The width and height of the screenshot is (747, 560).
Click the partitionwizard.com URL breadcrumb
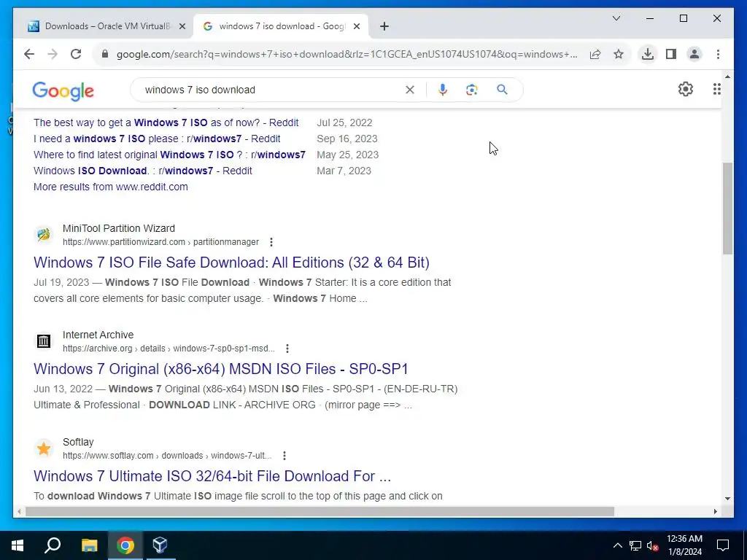coord(161,242)
